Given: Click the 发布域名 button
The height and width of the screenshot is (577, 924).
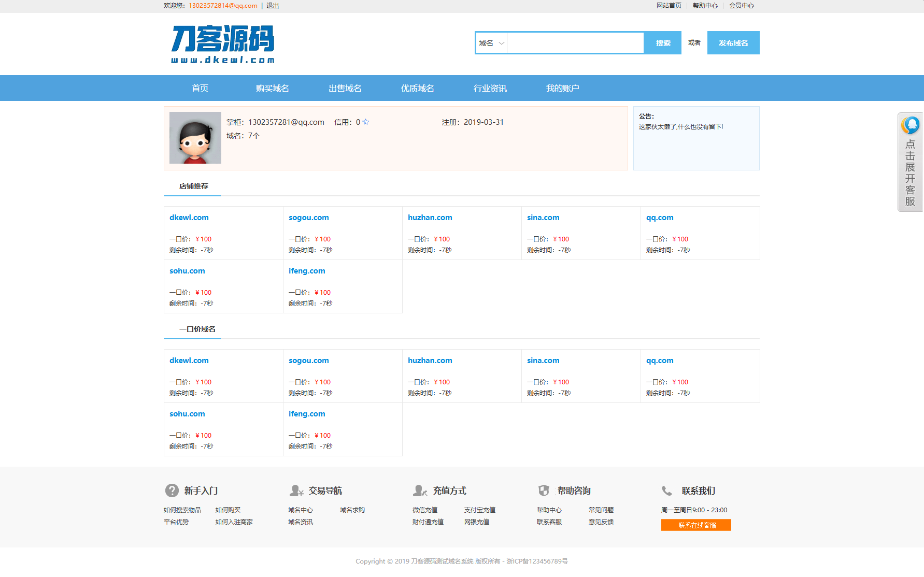Looking at the screenshot, I should [733, 43].
